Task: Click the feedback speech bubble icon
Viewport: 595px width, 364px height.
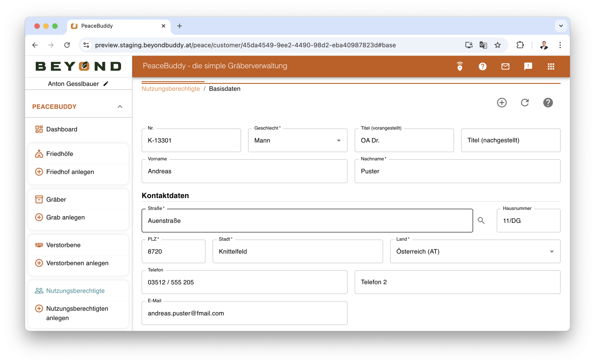Action: 528,66
